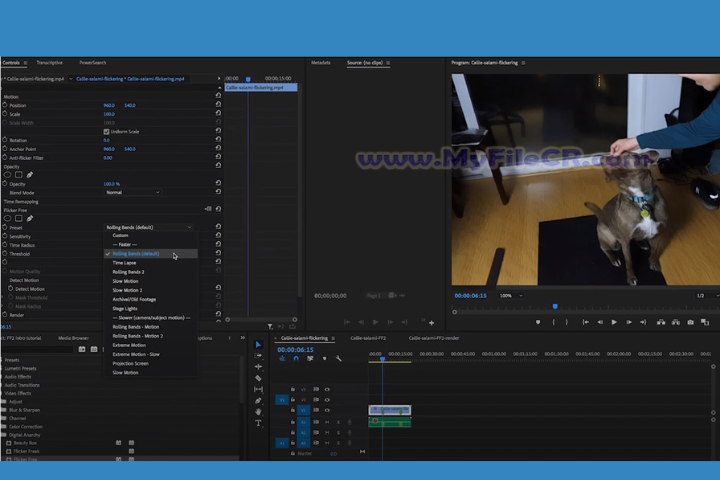
Task: Open Effect Controls panel menu
Action: point(25,63)
